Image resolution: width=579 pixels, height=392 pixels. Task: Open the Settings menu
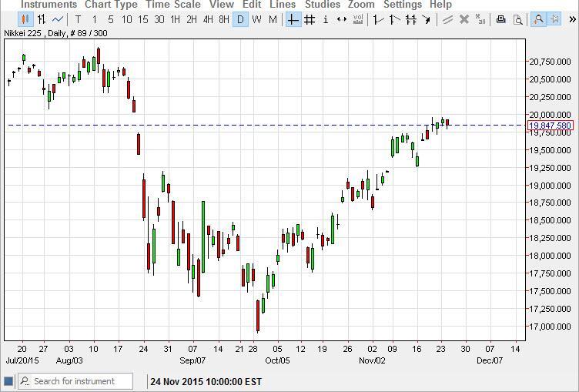402,5
